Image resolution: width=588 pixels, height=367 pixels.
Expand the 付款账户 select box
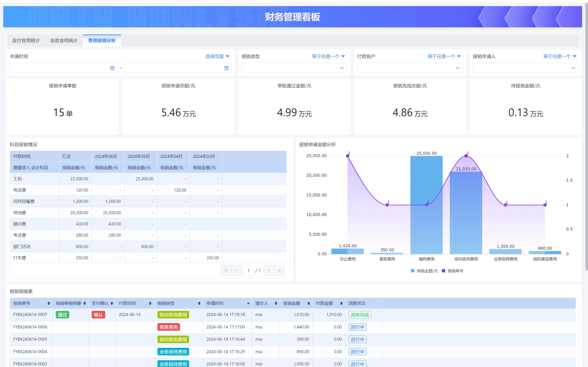[x=410, y=68]
